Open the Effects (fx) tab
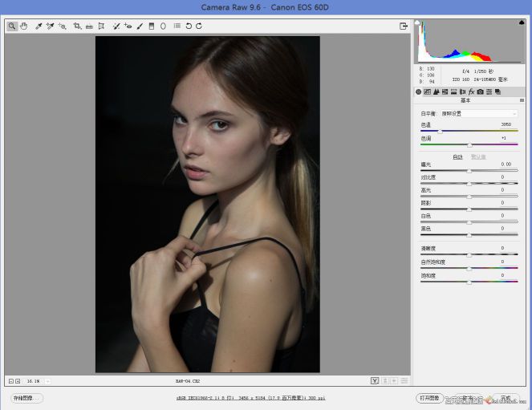The height and width of the screenshot is (410, 532). pos(471,92)
